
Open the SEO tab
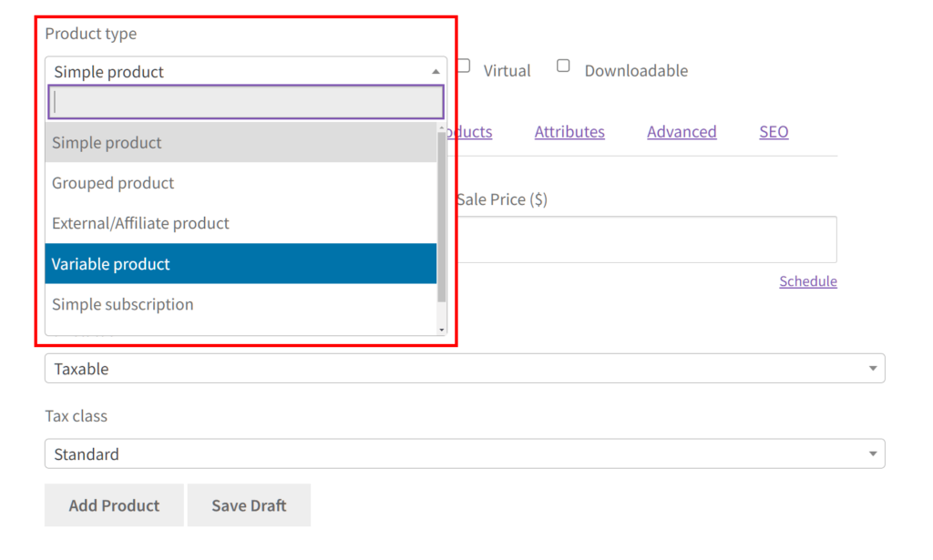[774, 132]
